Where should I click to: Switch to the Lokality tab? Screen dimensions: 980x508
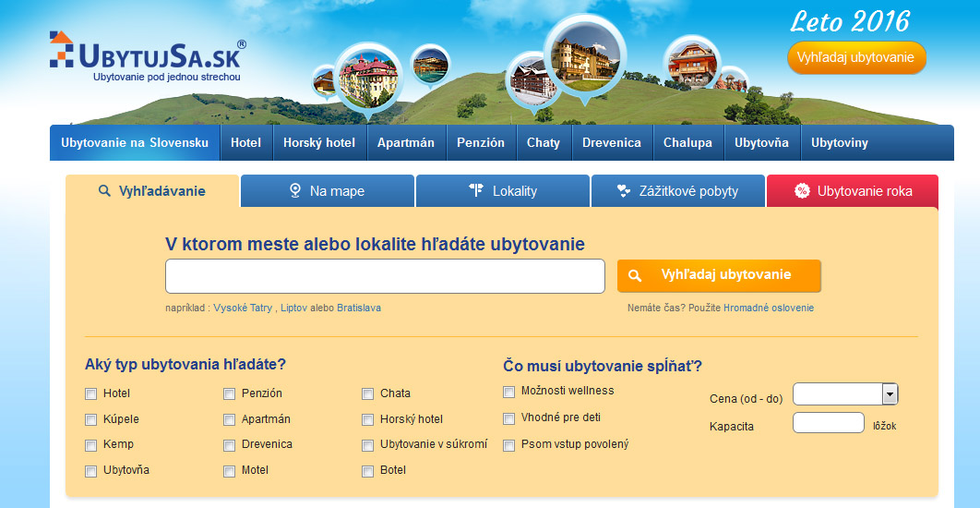pos(502,191)
